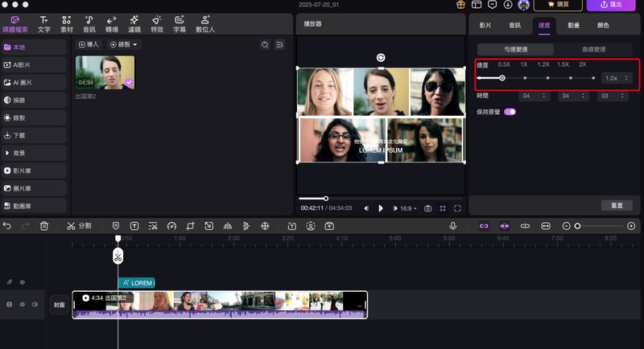Open the 16:9 aspect ratio dropdown

(x=408, y=208)
